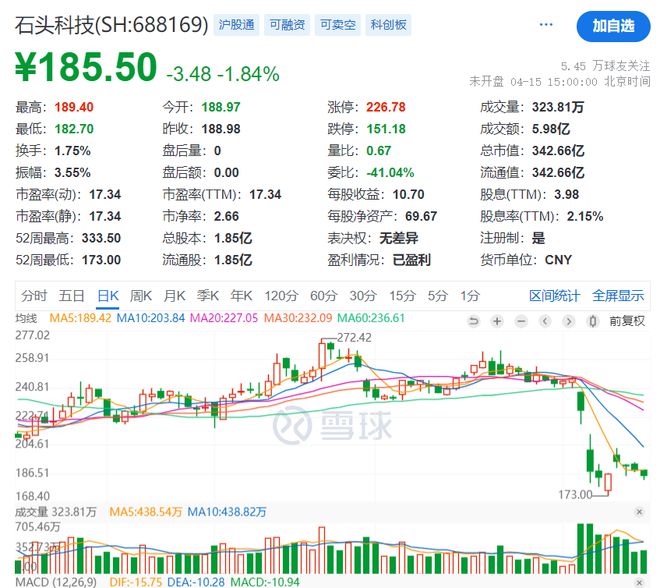Select the 120分 chart tab
This screenshot has height=588, width=660.
coord(281,295)
